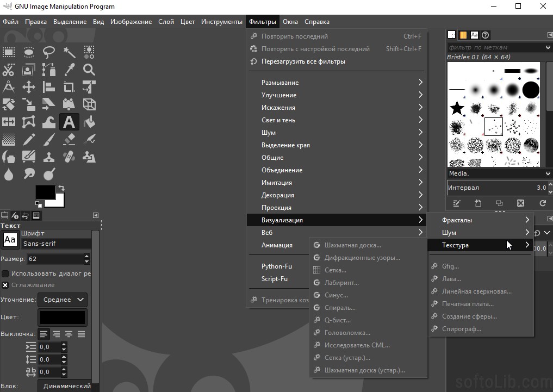Click the font size input field

(x=55, y=259)
